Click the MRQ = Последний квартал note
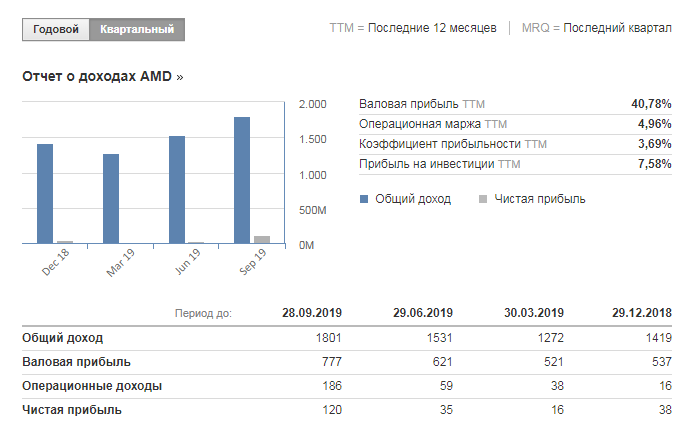Viewport: 684px width, 428px height. 596,28
